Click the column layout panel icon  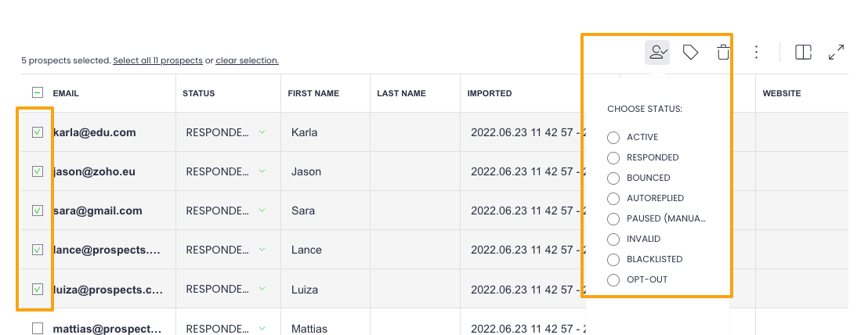[803, 52]
